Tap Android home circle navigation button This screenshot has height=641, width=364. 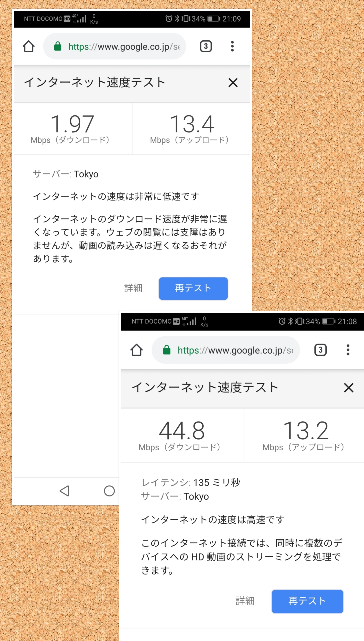109,491
